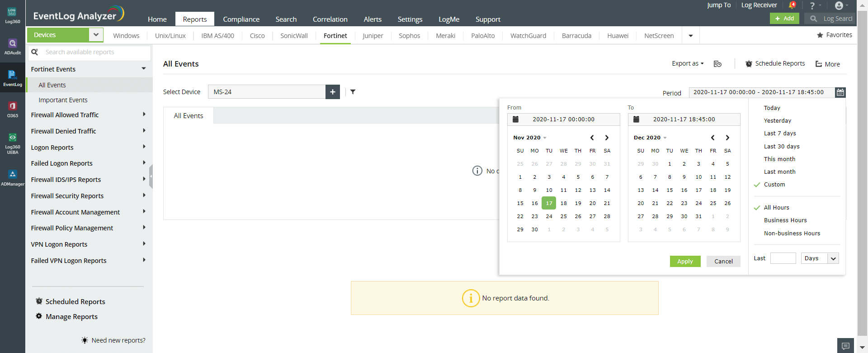Open Log360 UEBA from the left sidebar
Viewport: 868px width, 353px height.
pyautogui.click(x=12, y=143)
